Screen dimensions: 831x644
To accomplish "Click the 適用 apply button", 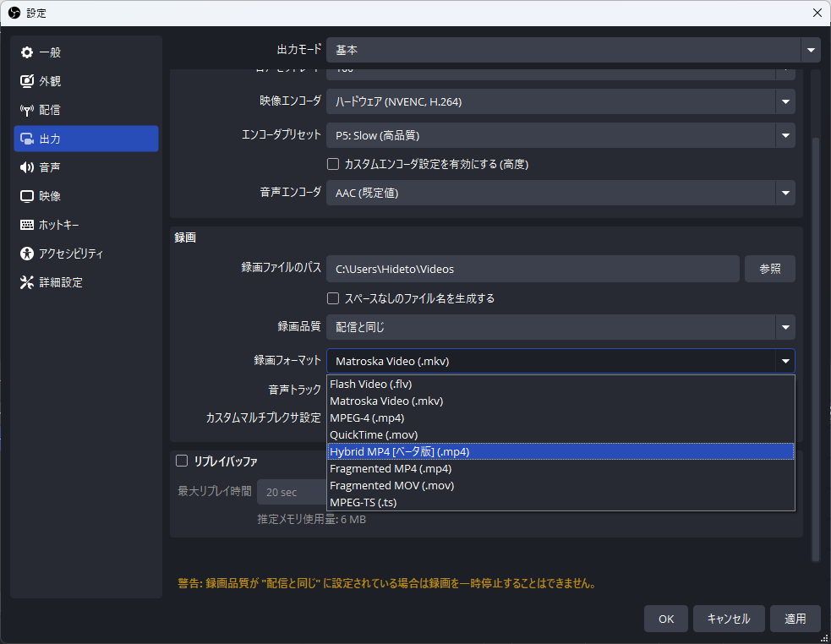I will [x=795, y=619].
